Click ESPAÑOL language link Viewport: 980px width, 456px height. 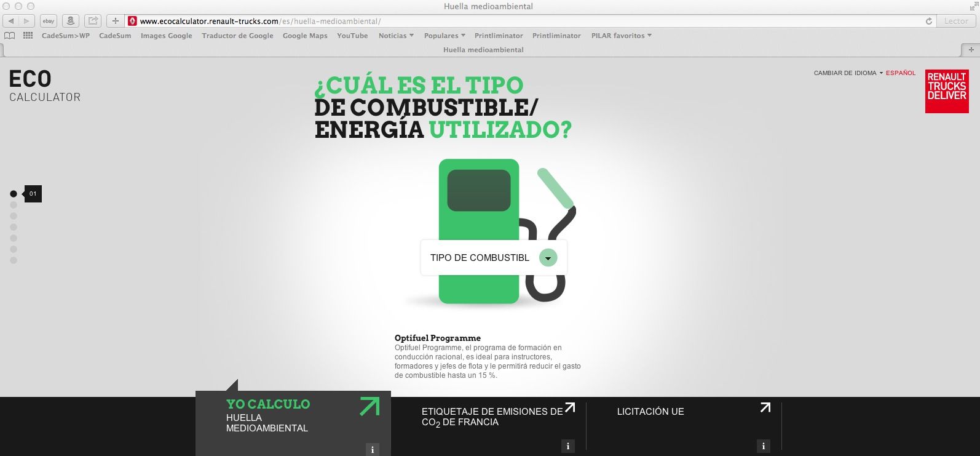(901, 73)
